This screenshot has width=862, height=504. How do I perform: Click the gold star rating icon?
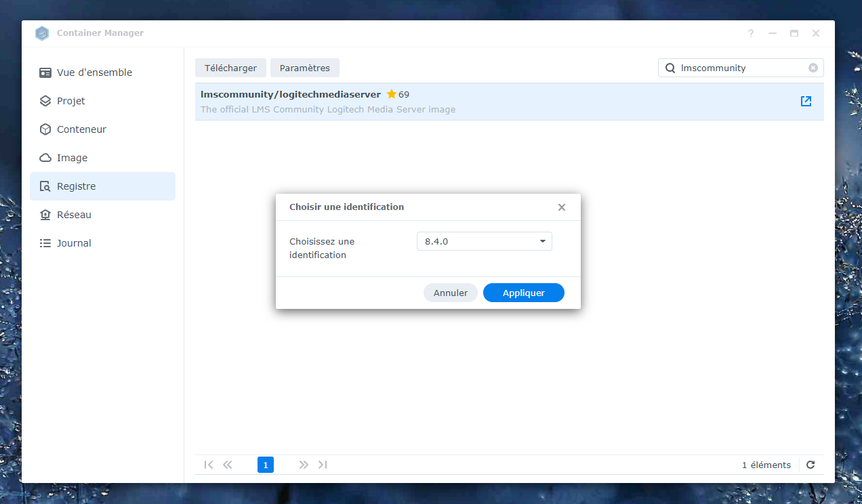(392, 94)
